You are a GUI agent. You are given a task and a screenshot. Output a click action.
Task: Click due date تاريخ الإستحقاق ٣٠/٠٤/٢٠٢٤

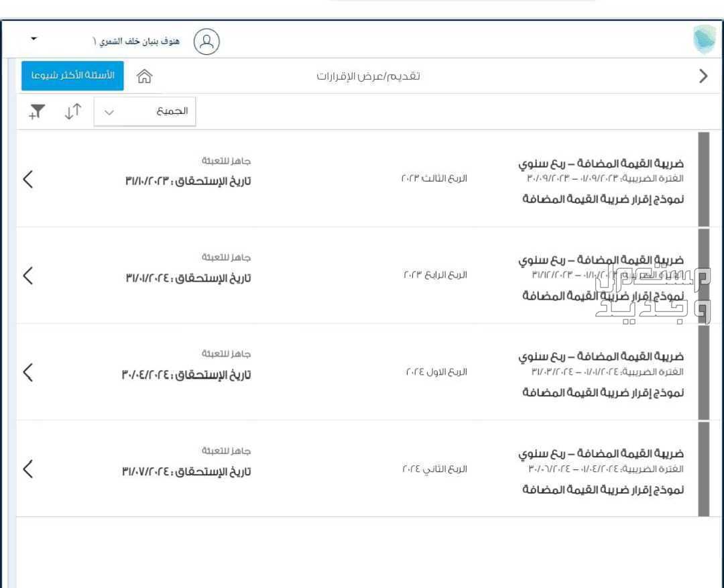(x=186, y=375)
